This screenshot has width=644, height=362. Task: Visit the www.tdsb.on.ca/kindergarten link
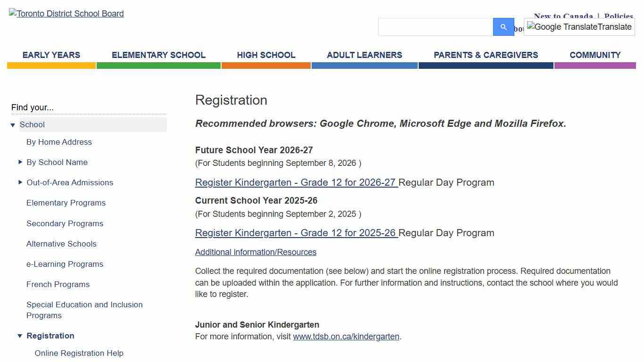tap(346, 337)
